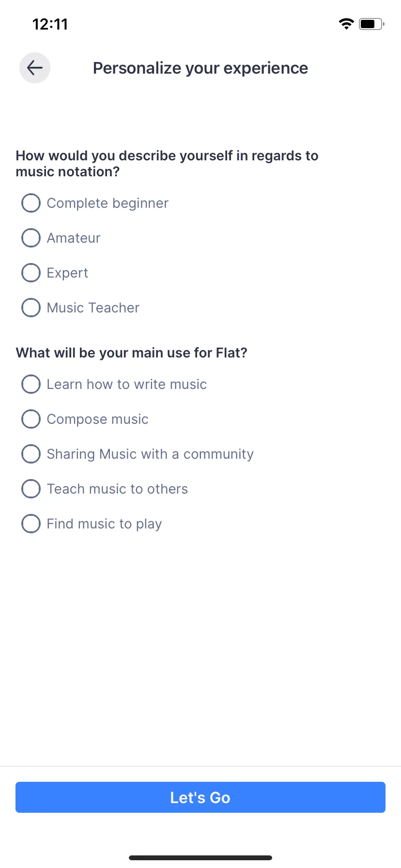Image resolution: width=401 pixels, height=868 pixels.
Task: Select Learn how to write music radio button
Action: click(x=31, y=385)
